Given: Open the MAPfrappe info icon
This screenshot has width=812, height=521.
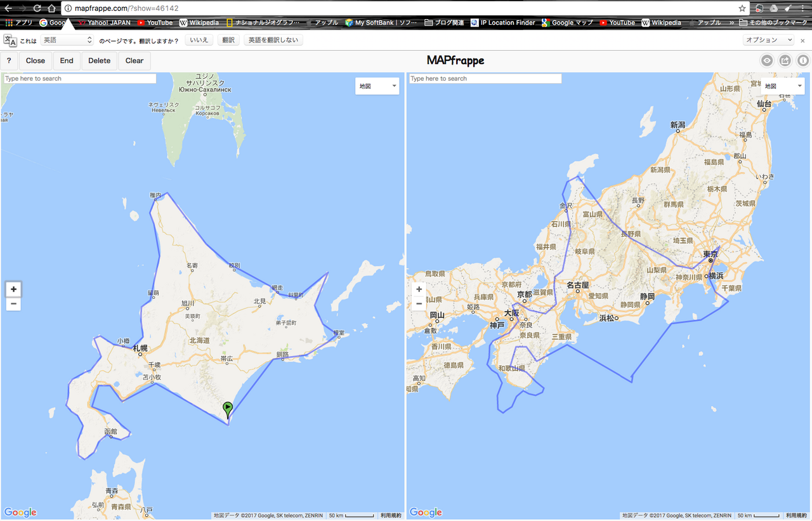Looking at the screenshot, I should [x=803, y=61].
